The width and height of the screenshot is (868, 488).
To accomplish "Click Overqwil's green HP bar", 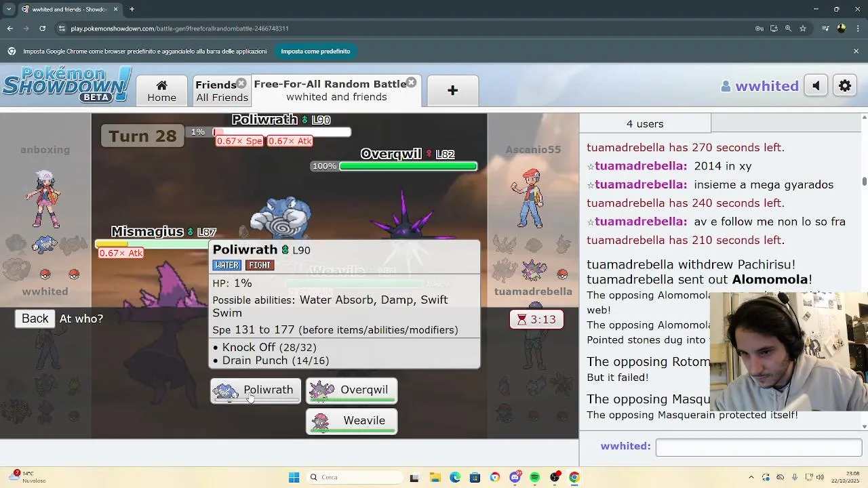I will (408, 166).
